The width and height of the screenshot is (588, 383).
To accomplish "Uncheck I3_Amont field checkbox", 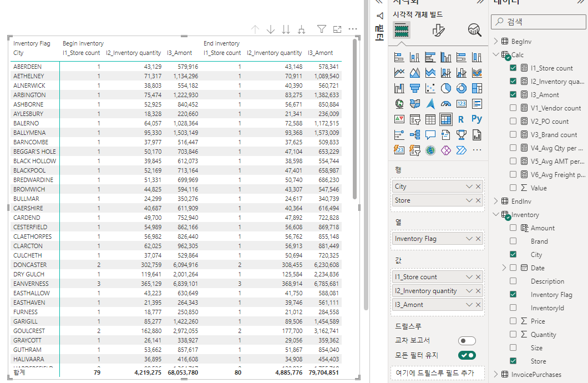I will click(x=513, y=94).
